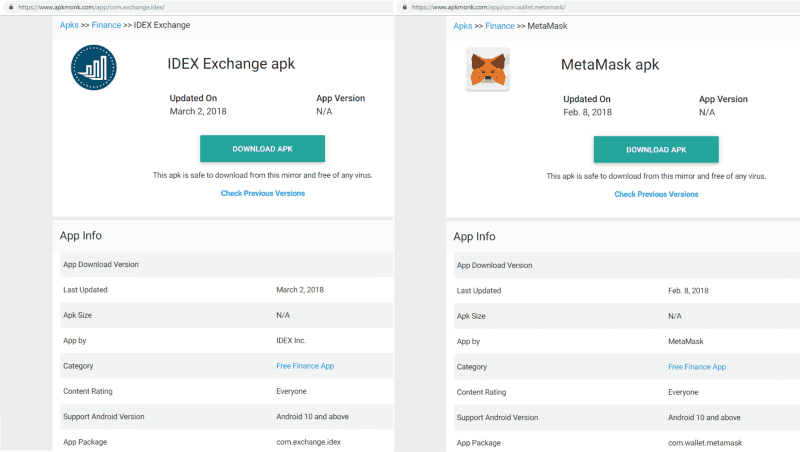Click App Version 'N/A' on IDEX header
The image size is (800, 452).
tap(324, 111)
